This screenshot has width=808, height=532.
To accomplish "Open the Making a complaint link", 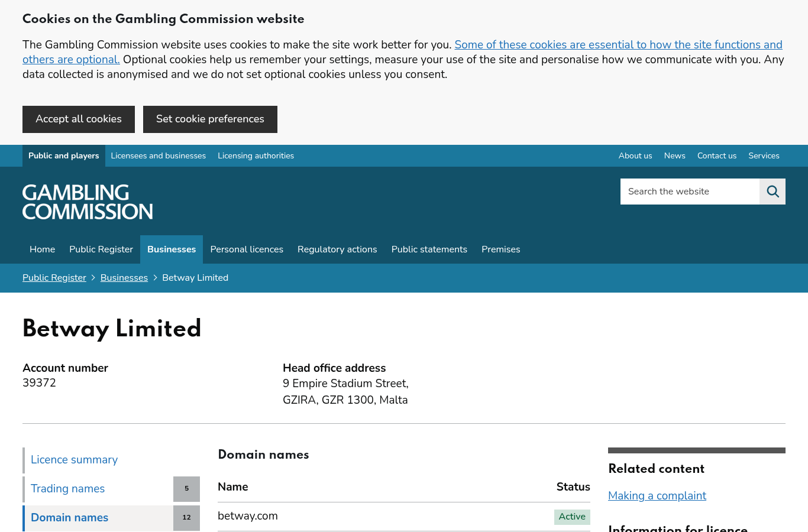I will click(x=657, y=496).
